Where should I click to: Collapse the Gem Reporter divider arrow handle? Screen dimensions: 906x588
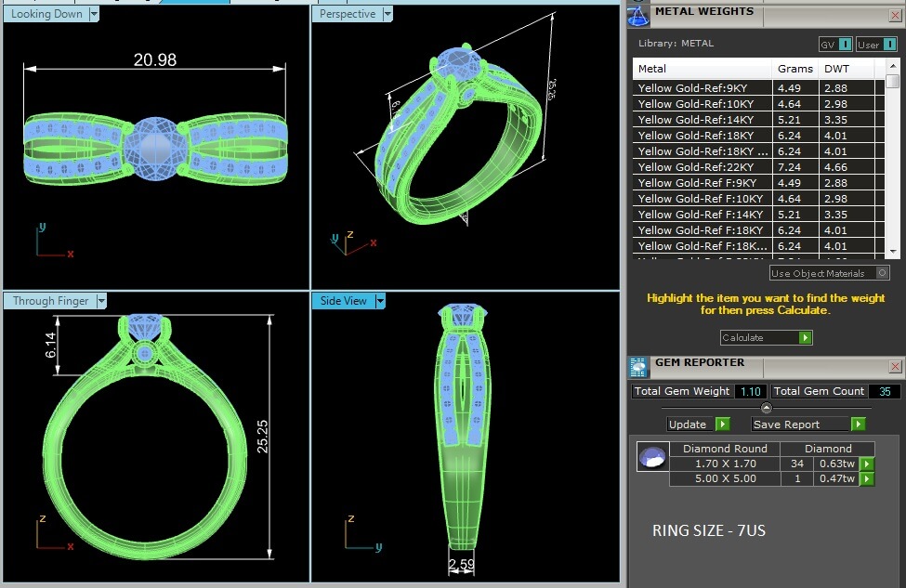pos(766,408)
